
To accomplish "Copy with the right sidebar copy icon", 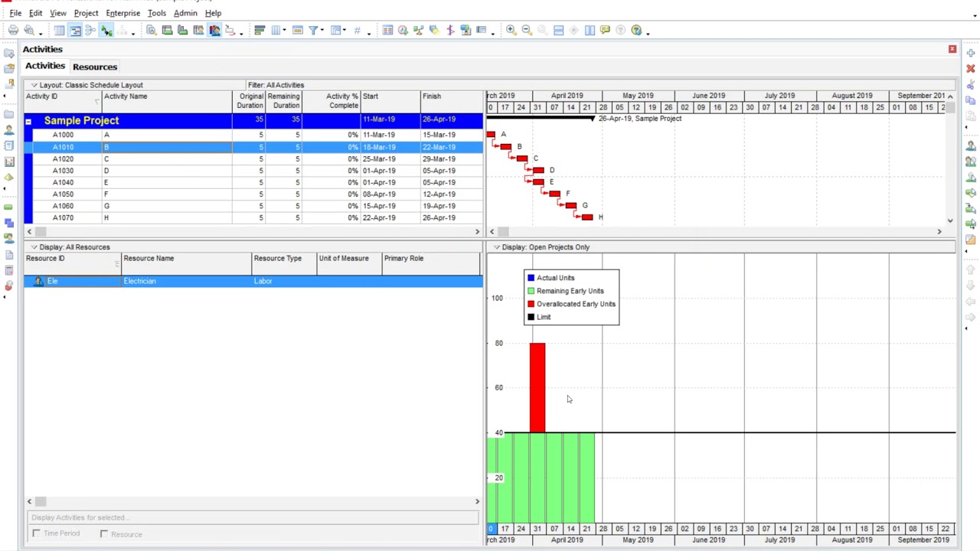I will pos(971,100).
